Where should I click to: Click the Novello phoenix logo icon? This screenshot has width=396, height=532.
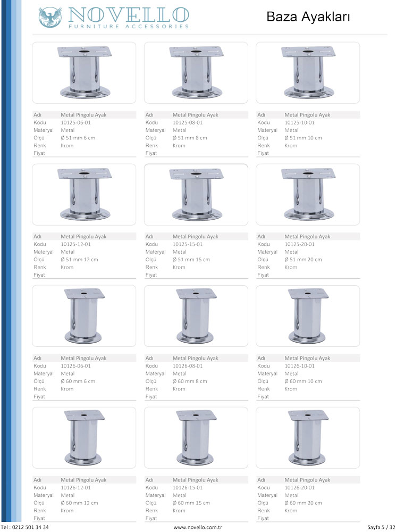click(x=49, y=17)
